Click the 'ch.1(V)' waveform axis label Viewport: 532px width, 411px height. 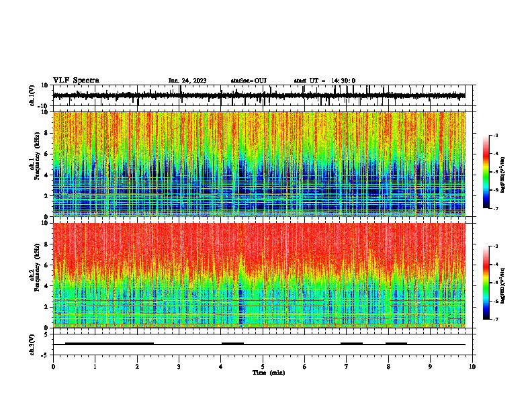[32, 95]
